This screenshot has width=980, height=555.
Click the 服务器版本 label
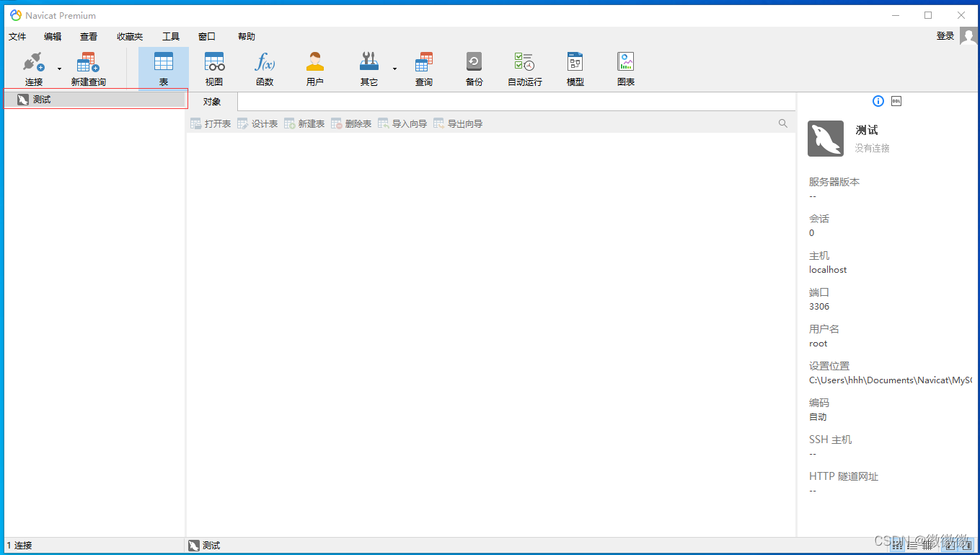(834, 182)
